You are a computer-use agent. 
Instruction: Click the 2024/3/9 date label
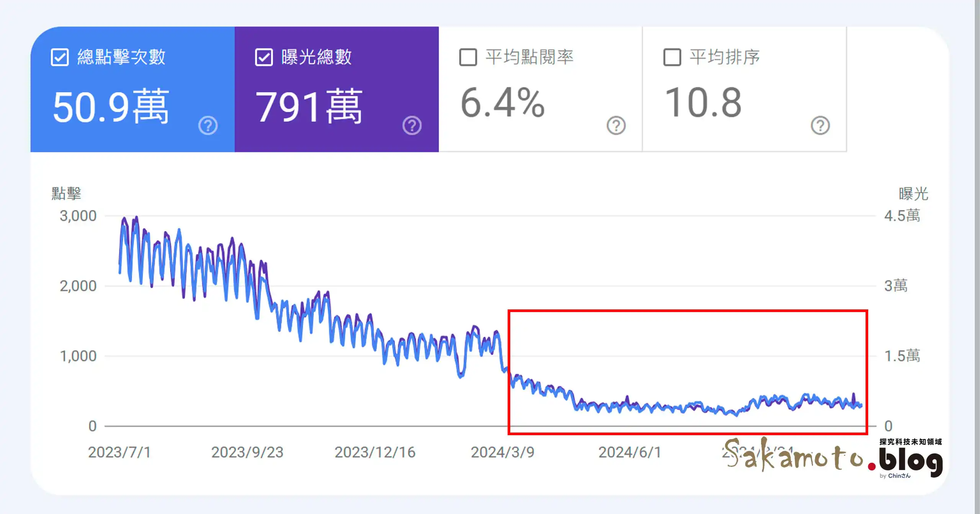502,452
